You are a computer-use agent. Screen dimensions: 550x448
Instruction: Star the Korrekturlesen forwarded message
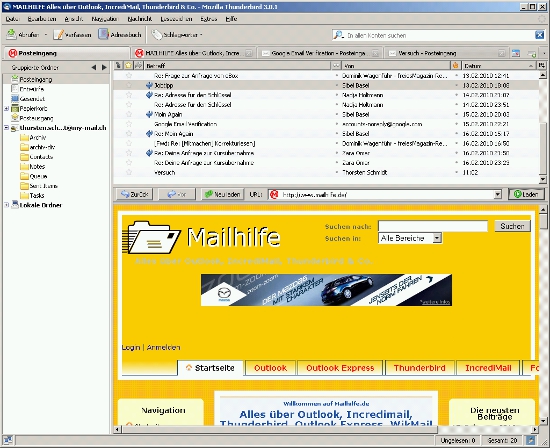[129, 143]
